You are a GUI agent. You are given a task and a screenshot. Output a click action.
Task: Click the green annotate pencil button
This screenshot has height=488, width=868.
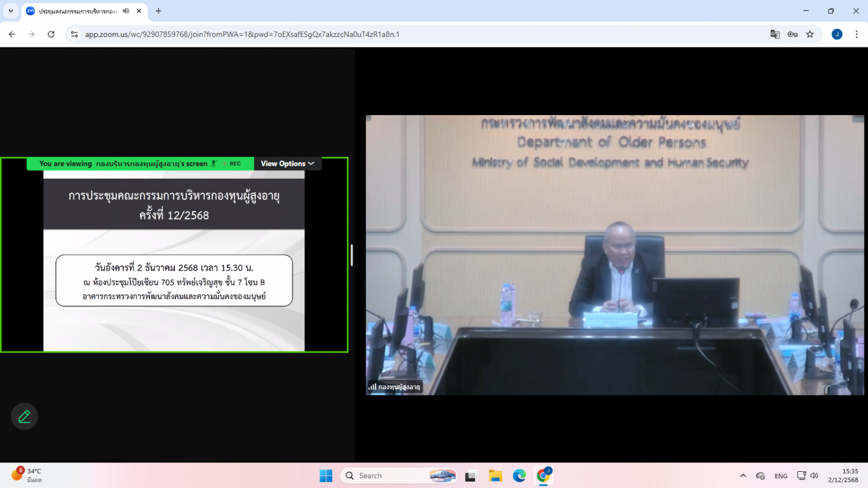tap(24, 416)
